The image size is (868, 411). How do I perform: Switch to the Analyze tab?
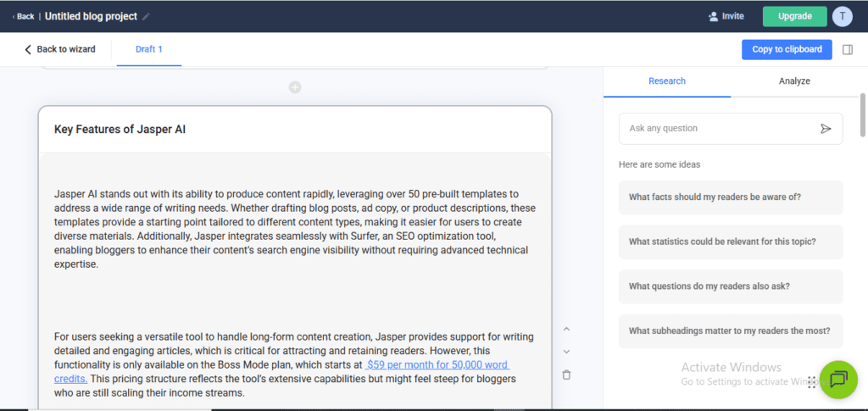794,81
